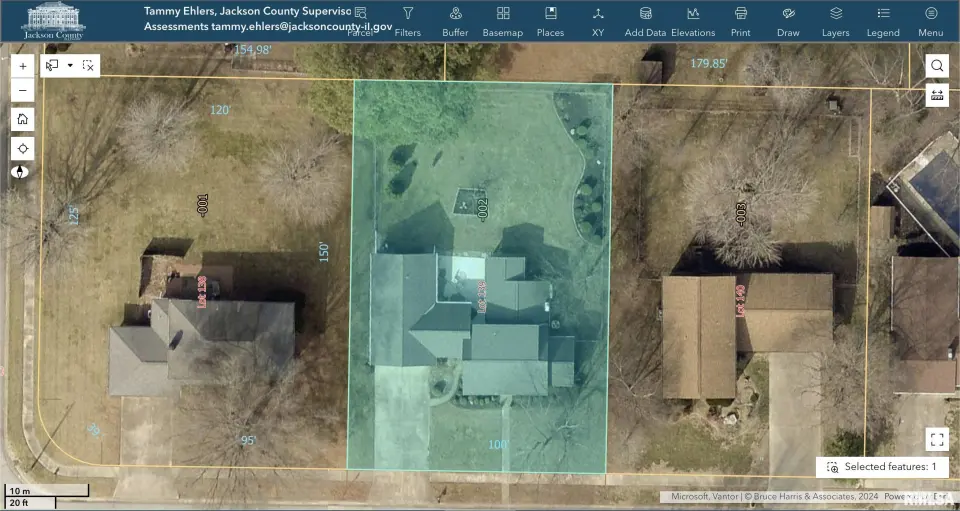Clear the current feature selection
The height and width of the screenshot is (511, 960).
coord(88,65)
